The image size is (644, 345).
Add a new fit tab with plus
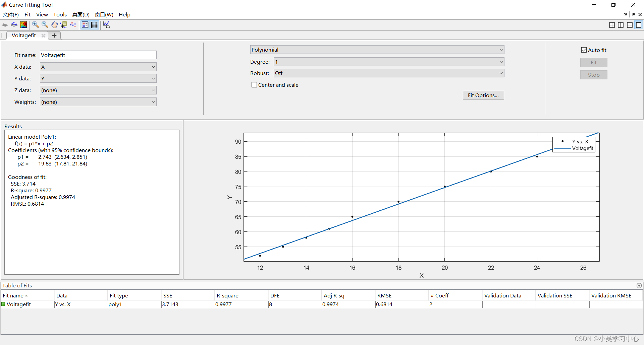(x=54, y=36)
